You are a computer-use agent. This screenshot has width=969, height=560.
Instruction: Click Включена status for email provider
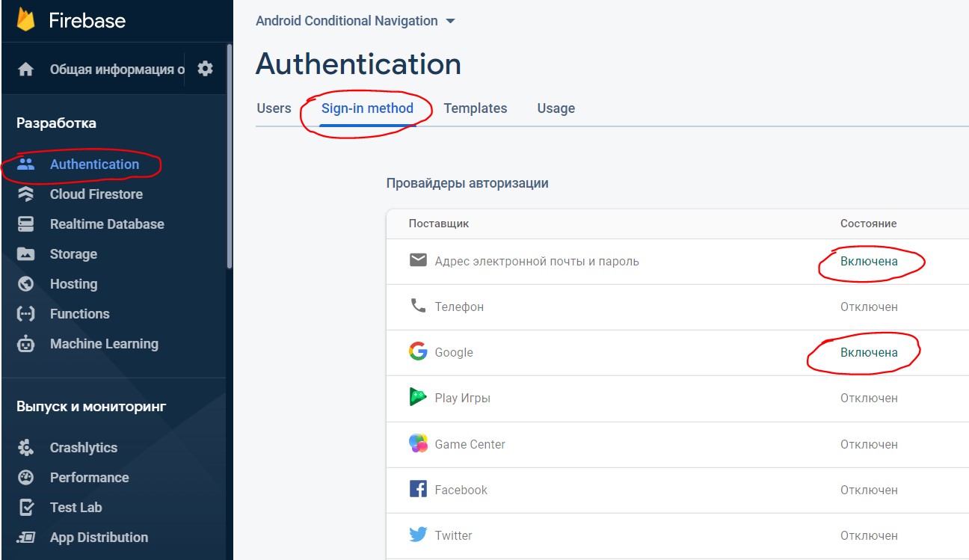[869, 261]
